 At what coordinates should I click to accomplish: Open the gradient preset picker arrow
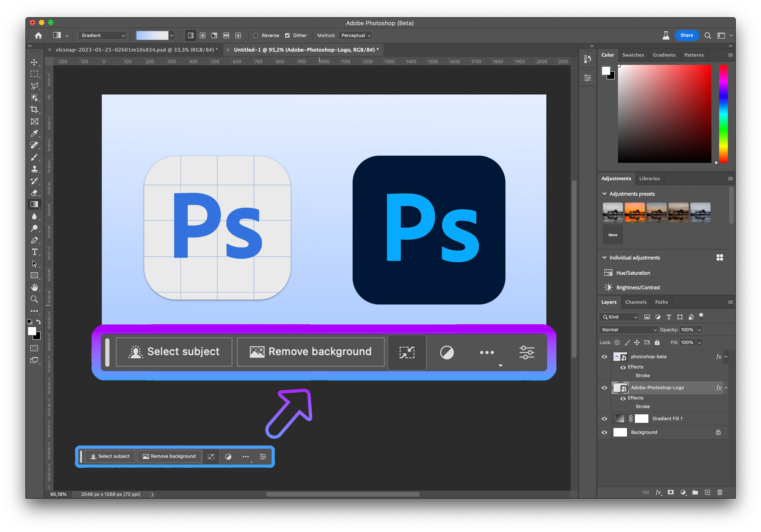172,36
